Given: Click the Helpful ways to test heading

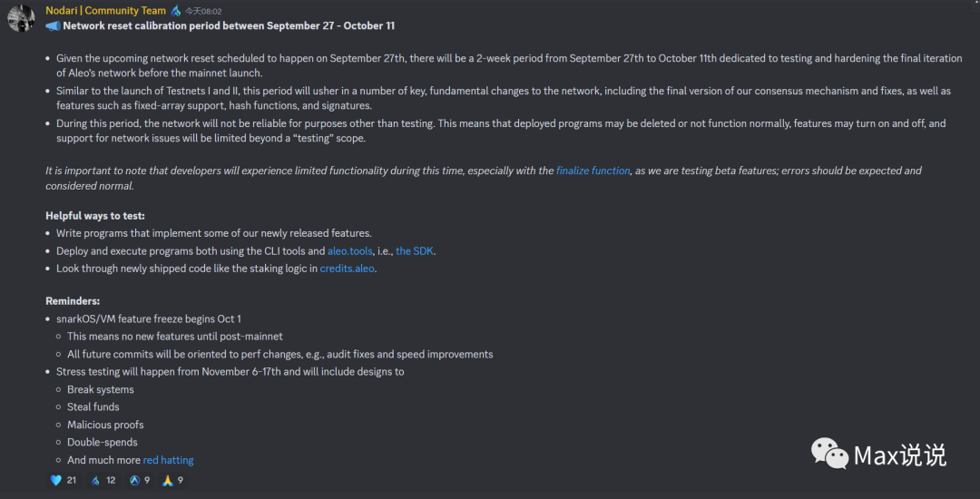Looking at the screenshot, I should (95, 215).
